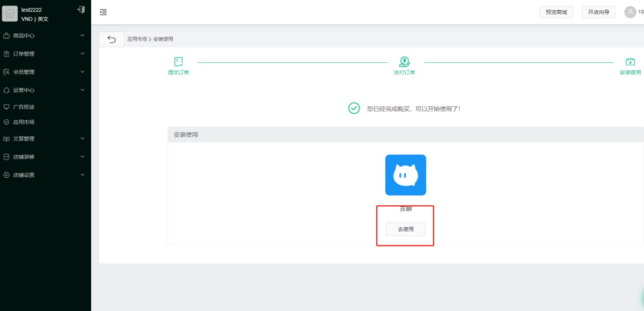644x311 pixels.
Task: Click the 提交订单 step icon
Action: (x=179, y=62)
